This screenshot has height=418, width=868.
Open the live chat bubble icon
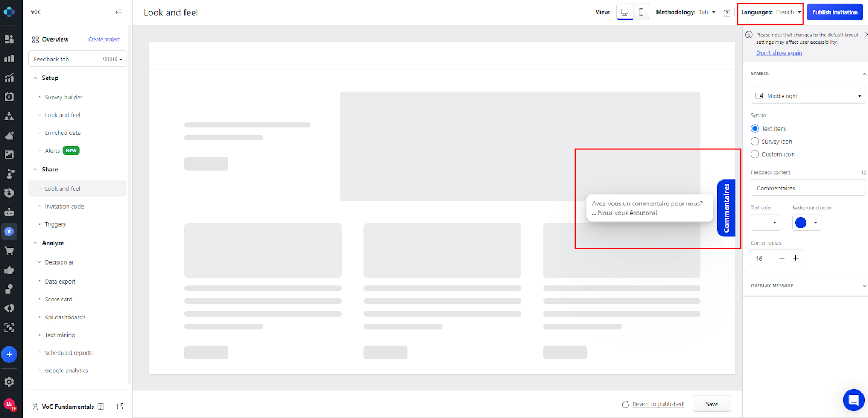click(853, 400)
